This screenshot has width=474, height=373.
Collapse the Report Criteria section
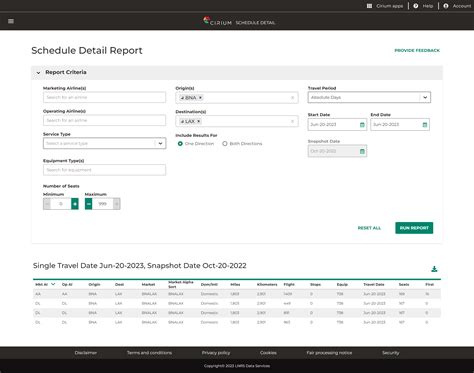pyautogui.click(x=38, y=73)
